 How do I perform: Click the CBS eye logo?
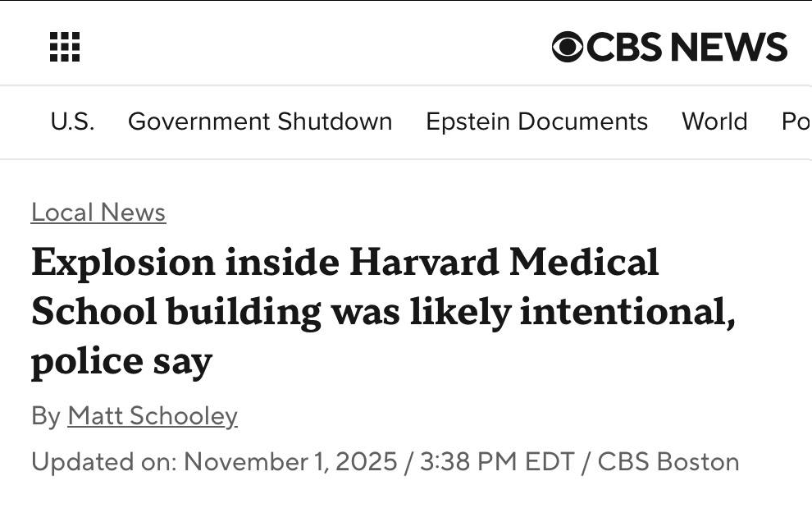(x=568, y=47)
